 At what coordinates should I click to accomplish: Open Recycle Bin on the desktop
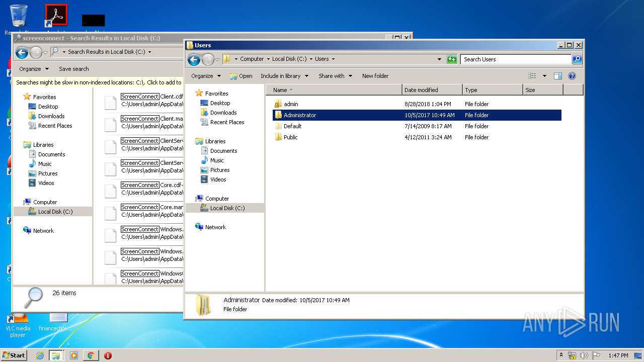click(x=19, y=19)
